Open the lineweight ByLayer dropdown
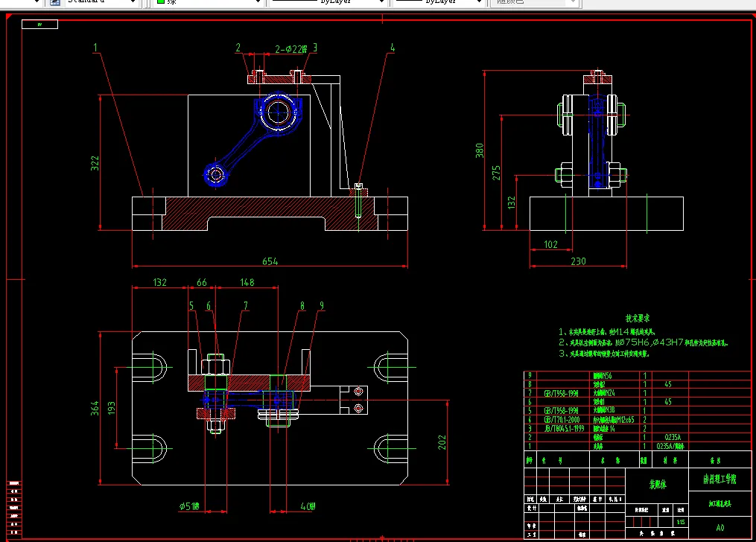The image size is (756, 542). click(438, 2)
